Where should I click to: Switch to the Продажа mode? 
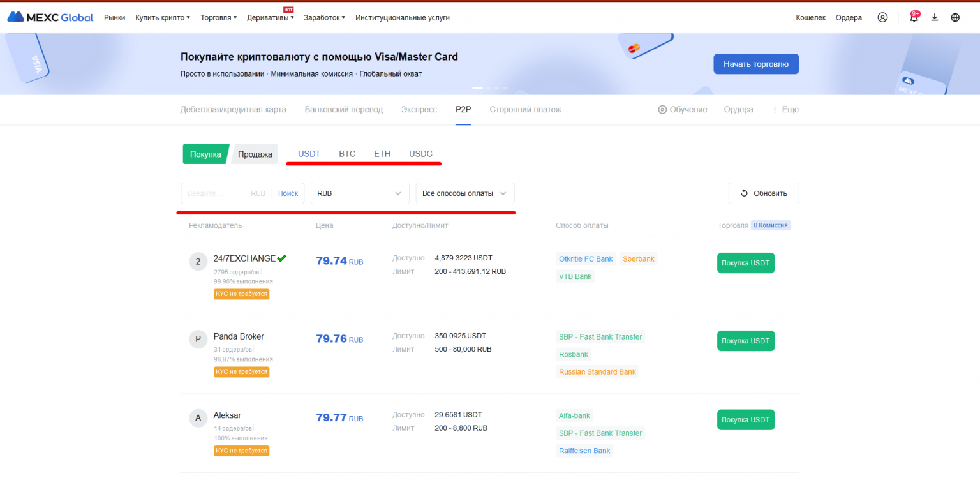(x=255, y=154)
